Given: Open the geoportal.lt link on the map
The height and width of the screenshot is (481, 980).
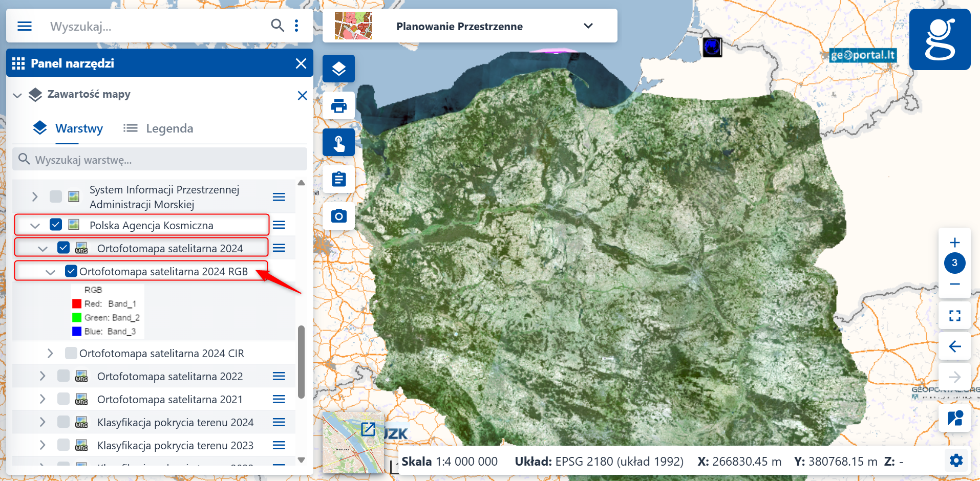Looking at the screenshot, I should 862,56.
